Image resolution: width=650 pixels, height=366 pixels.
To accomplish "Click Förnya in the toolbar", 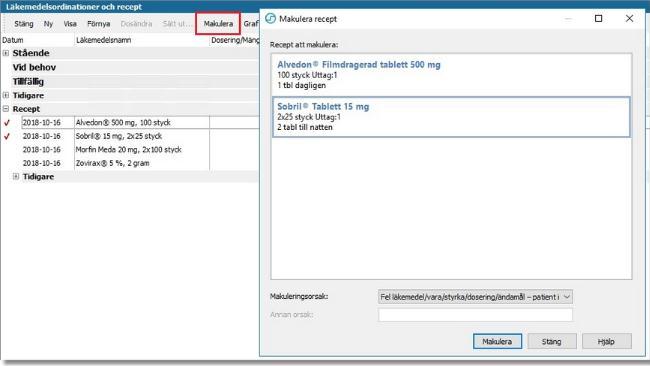I will pyautogui.click(x=99, y=24).
